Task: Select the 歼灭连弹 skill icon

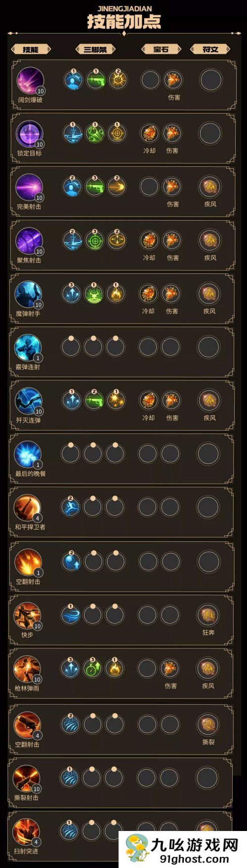Action: click(28, 401)
